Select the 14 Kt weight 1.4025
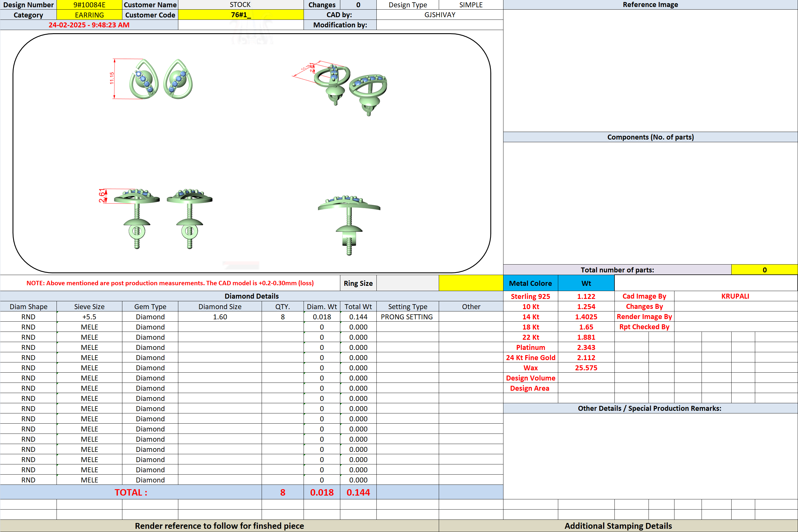798x532 pixels. point(586,317)
